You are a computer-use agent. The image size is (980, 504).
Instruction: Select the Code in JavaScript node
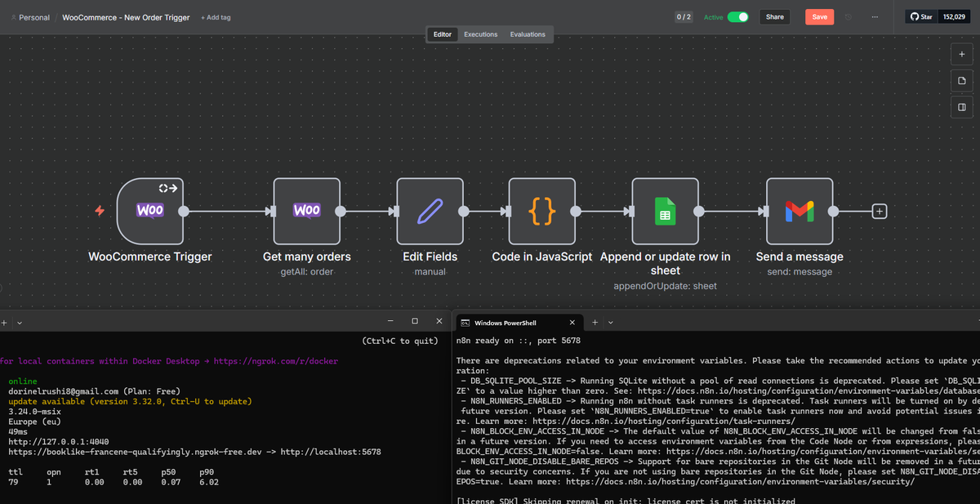pos(542,211)
